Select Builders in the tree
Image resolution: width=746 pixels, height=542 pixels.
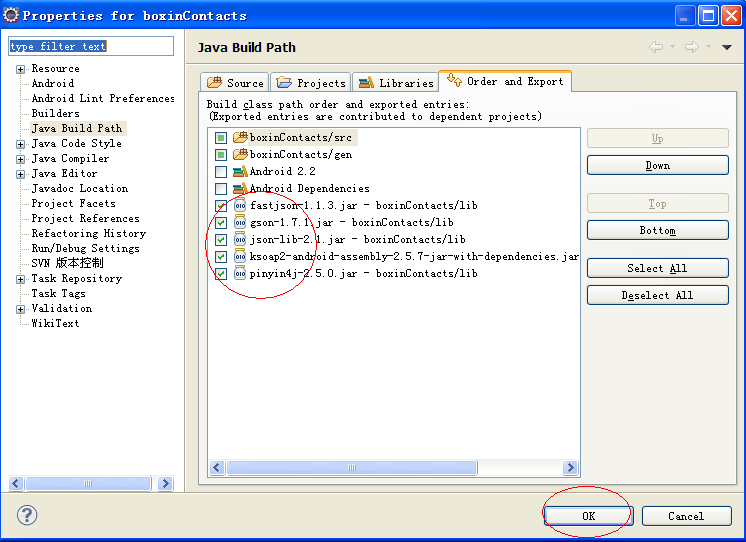tap(56, 113)
